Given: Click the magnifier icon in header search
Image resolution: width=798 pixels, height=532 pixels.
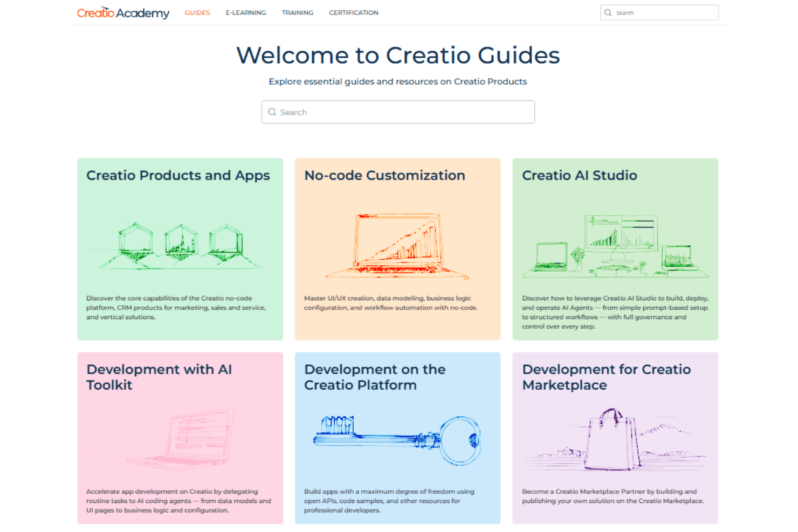Looking at the screenshot, I should [608, 12].
